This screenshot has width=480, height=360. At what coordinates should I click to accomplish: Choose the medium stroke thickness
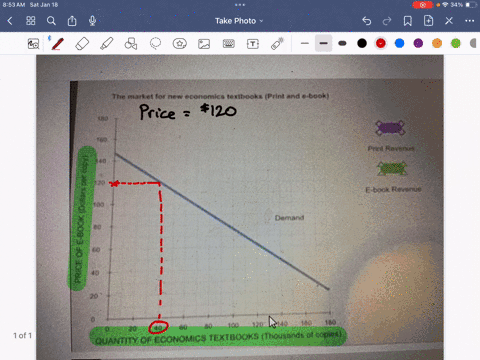pos(323,43)
